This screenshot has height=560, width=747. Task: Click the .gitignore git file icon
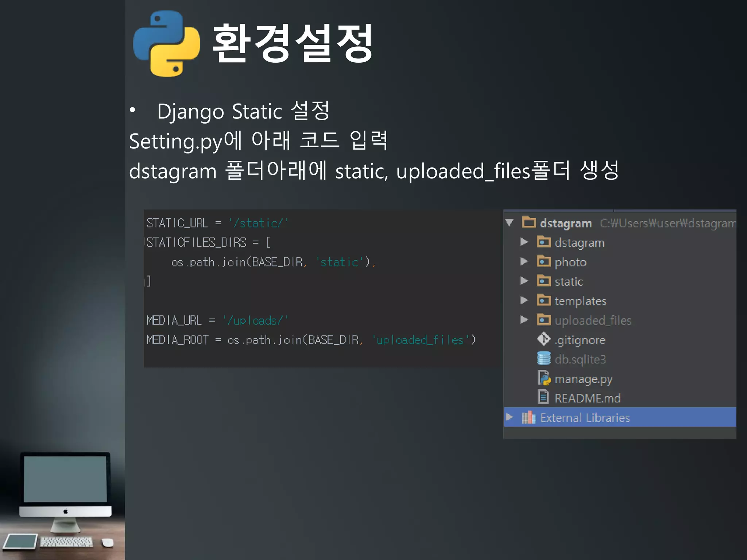tap(544, 339)
